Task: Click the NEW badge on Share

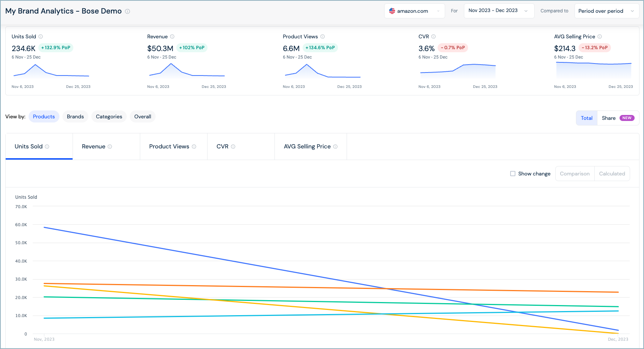Action: pos(627,118)
